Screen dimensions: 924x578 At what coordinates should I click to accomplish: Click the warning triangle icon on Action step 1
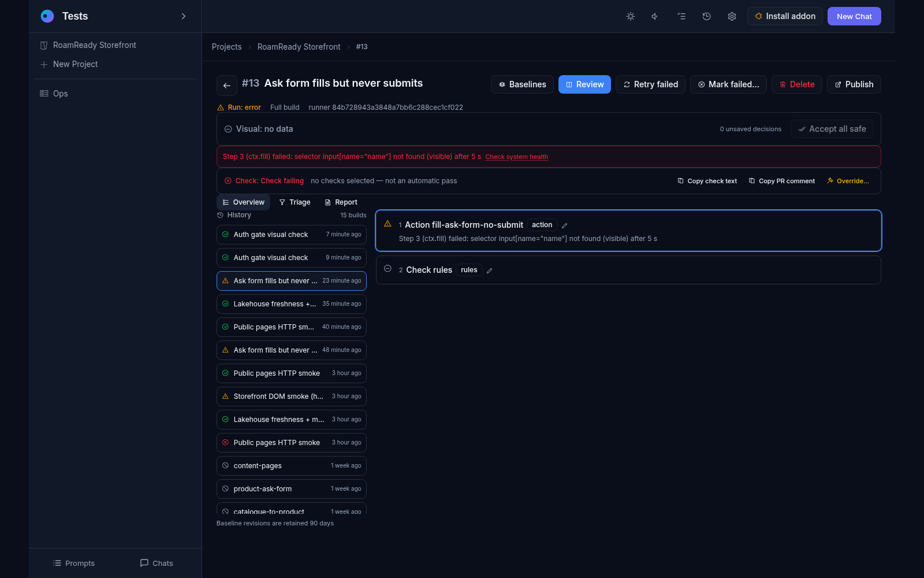pyautogui.click(x=388, y=224)
